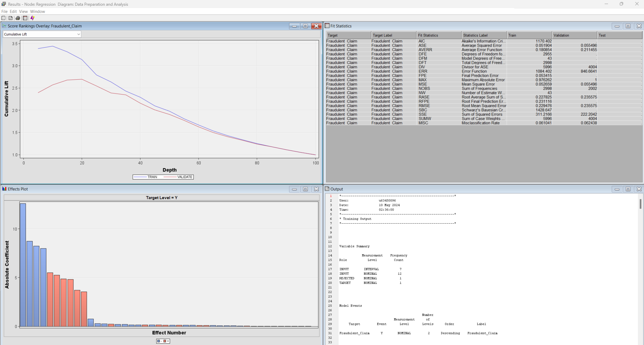Image resolution: width=644 pixels, height=345 pixels.
Task: Click the Print icon in the toolbar
Action: click(x=17, y=18)
